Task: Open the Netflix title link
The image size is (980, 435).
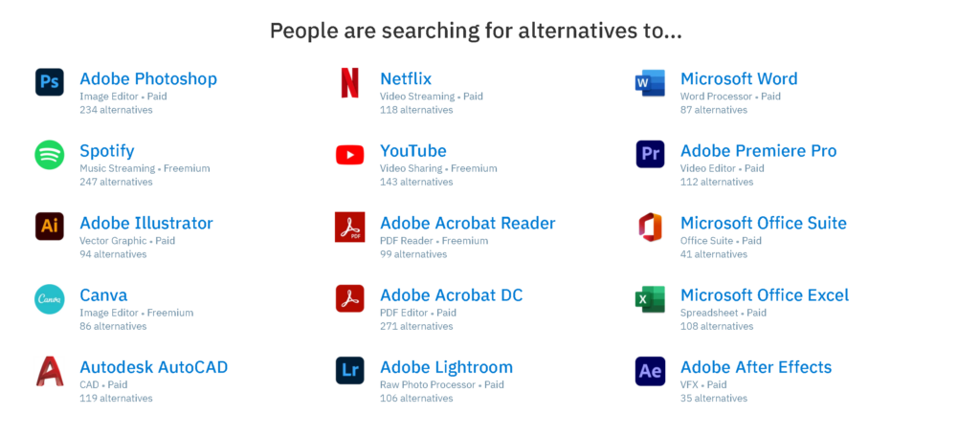Action: point(406,79)
